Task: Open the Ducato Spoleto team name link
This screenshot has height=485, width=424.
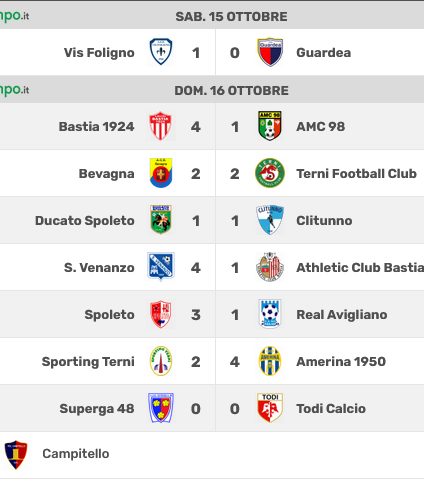Action: tap(85, 220)
